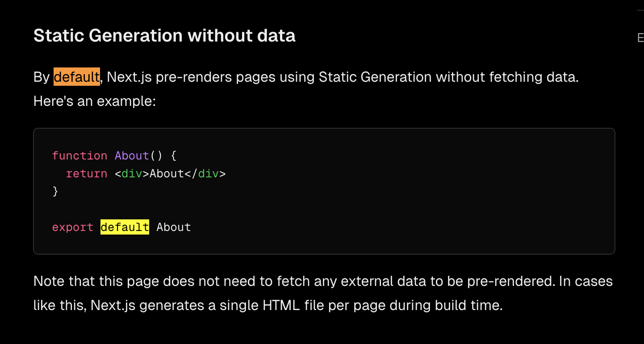The height and width of the screenshot is (344, 644).
Task: Click the 'return' keyword in code
Action: (x=87, y=173)
